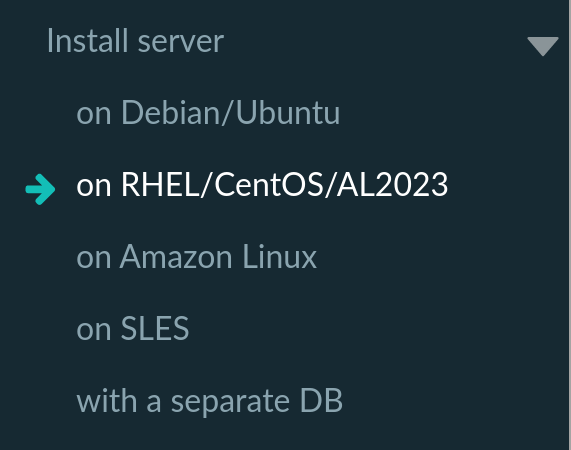Open the on SLES install guide
571x450 pixels.
(133, 328)
